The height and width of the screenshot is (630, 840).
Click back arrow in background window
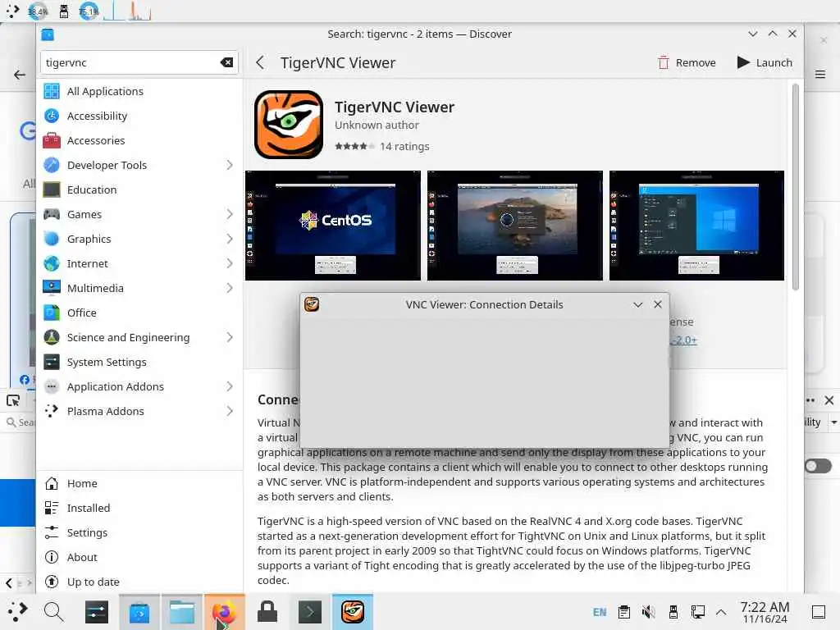20,75
